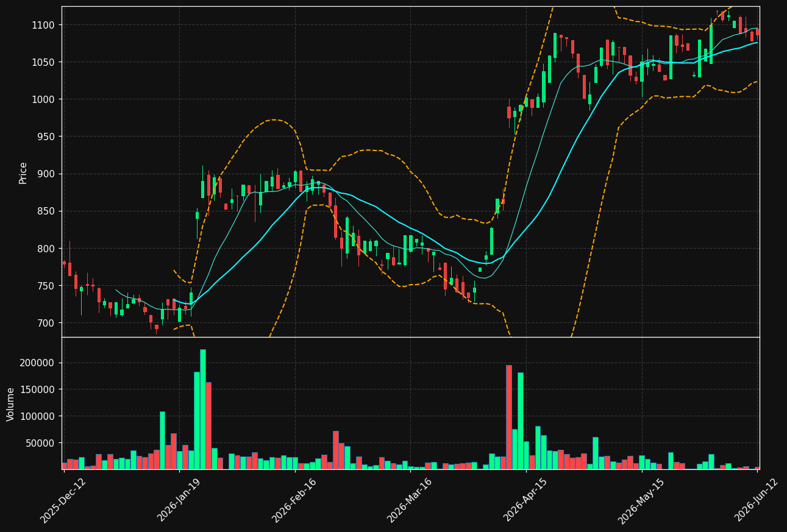Click the 1050 price axis label

pyautogui.click(x=45, y=62)
